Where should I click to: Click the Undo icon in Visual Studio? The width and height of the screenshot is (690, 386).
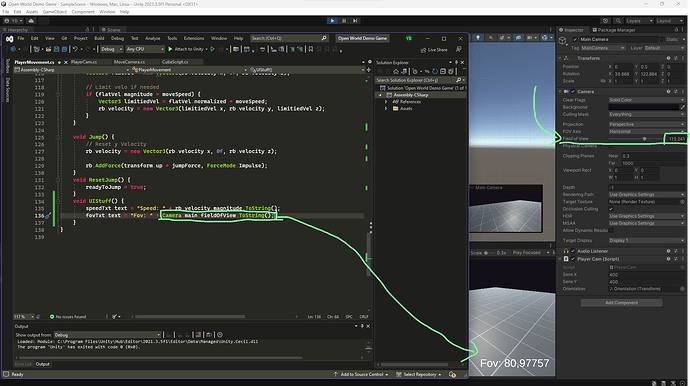75,49
